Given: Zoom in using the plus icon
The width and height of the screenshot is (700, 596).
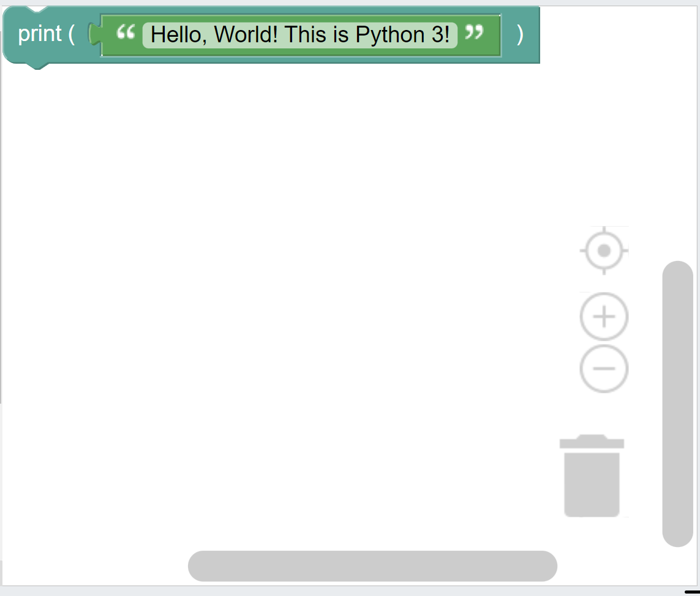Looking at the screenshot, I should tap(604, 317).
